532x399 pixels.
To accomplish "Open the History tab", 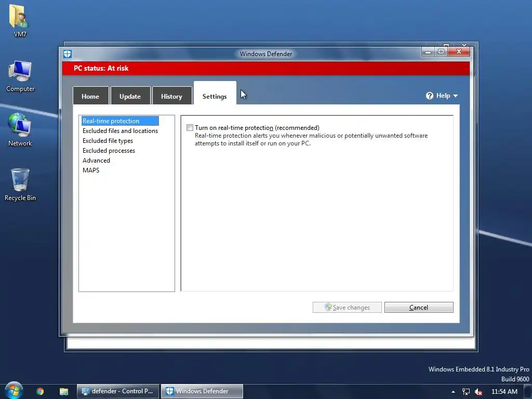I will (171, 96).
